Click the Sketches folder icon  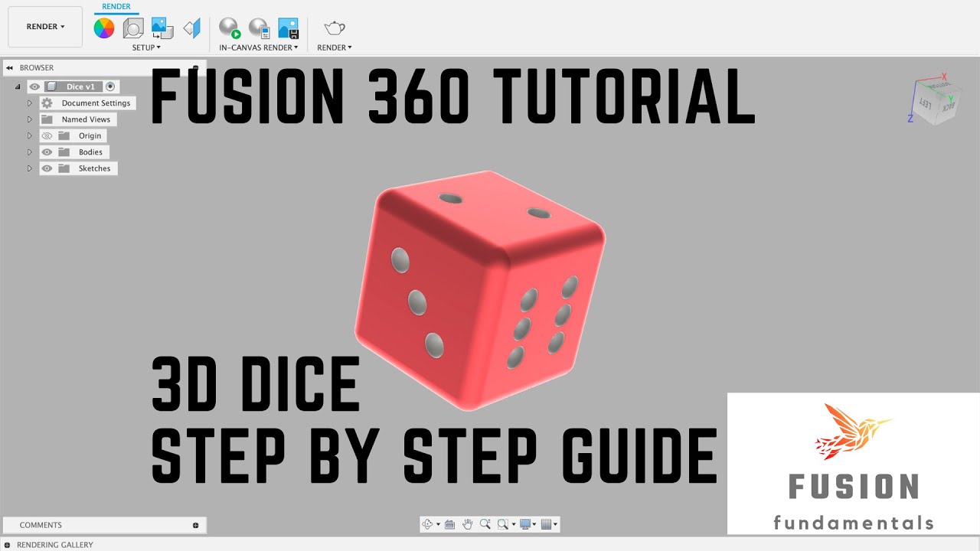pos(64,168)
